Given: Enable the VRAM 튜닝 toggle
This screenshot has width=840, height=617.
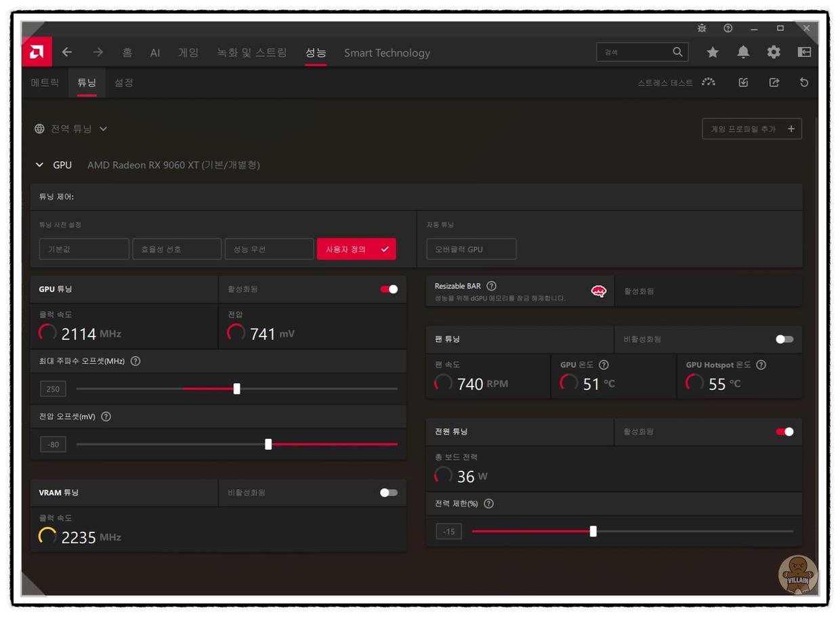Looking at the screenshot, I should pos(389,492).
